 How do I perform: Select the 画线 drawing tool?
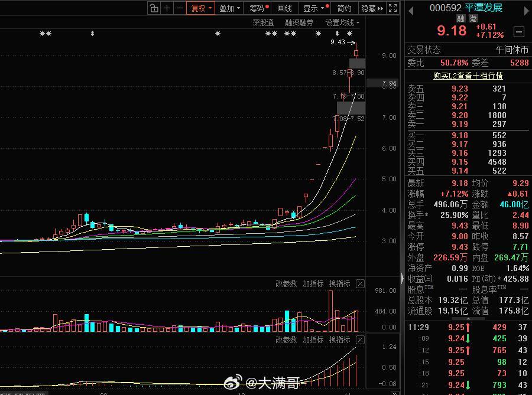[284, 8]
